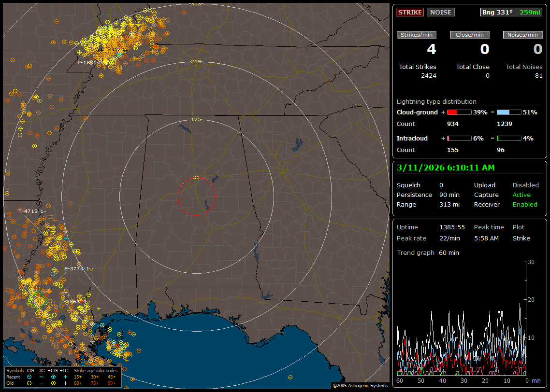The width and height of the screenshot is (550, 392).
Task: Click the Capture Active status
Action: pyautogui.click(x=521, y=195)
